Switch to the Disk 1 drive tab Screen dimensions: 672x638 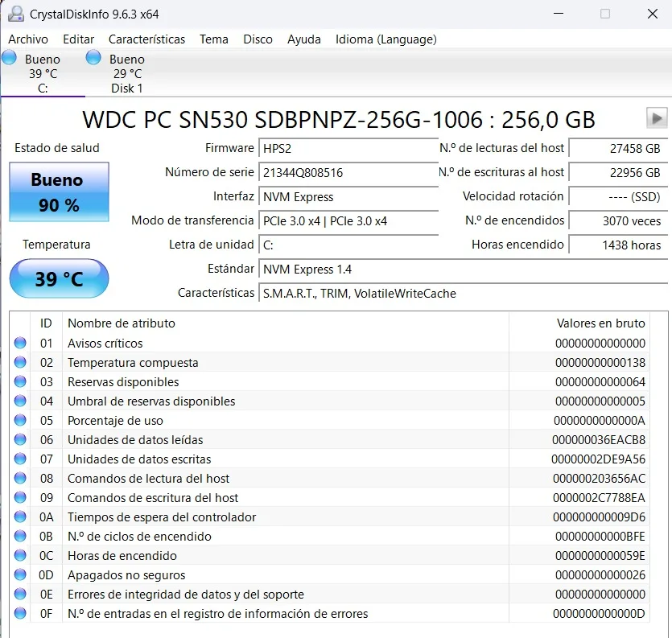(x=127, y=73)
